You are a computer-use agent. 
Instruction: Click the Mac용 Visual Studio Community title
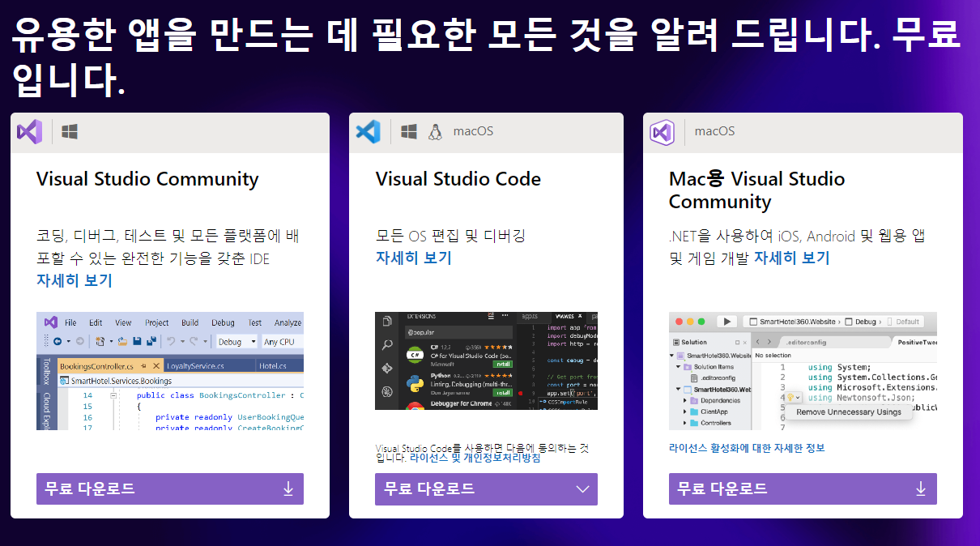[756, 190]
